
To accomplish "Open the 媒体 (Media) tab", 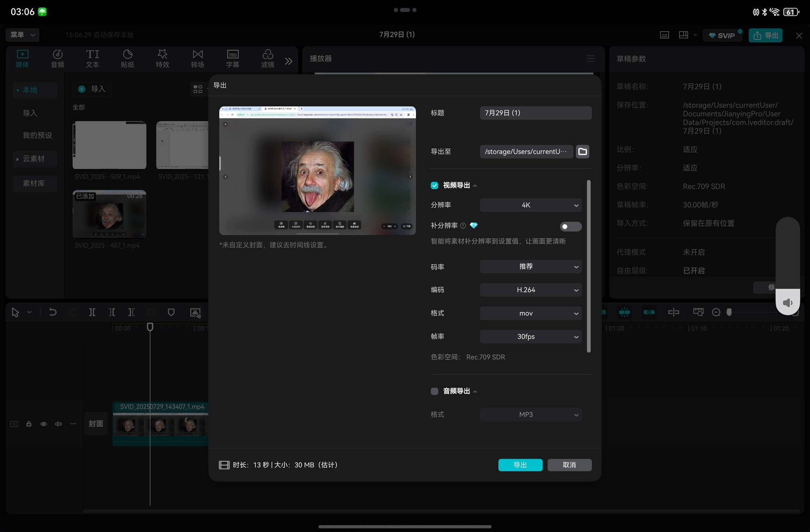I will click(22, 59).
